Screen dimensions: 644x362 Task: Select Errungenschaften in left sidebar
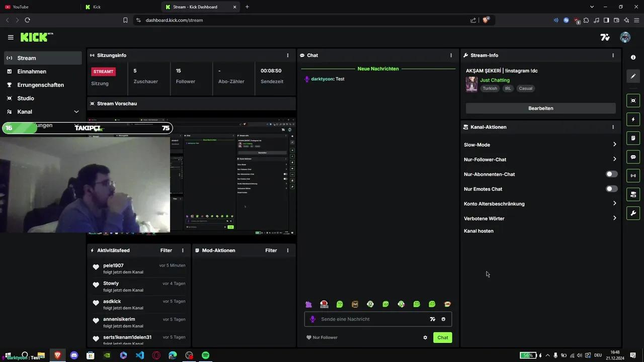coord(42,85)
